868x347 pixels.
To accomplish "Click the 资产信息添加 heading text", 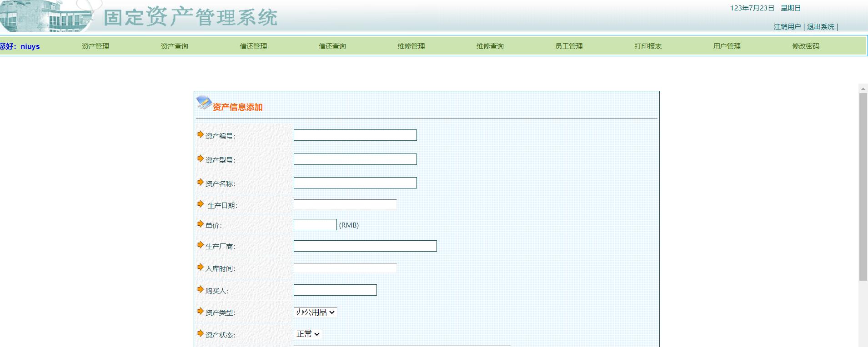I will pos(238,107).
